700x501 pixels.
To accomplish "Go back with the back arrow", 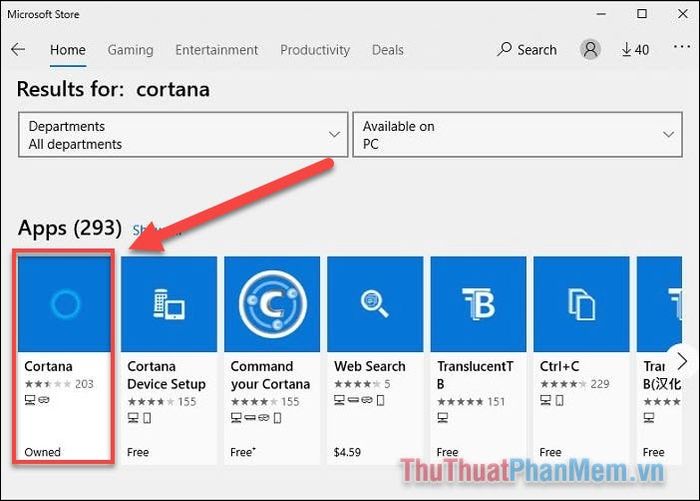I will 18,49.
